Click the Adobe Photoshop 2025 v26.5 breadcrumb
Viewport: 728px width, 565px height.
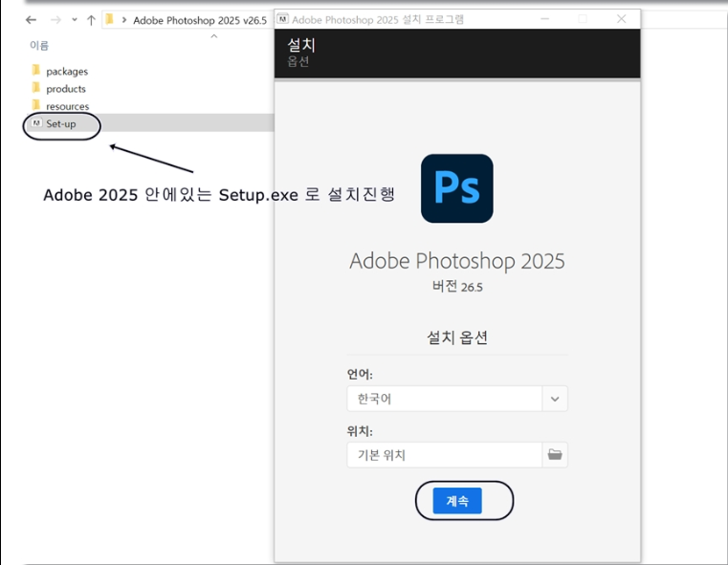(x=199, y=19)
